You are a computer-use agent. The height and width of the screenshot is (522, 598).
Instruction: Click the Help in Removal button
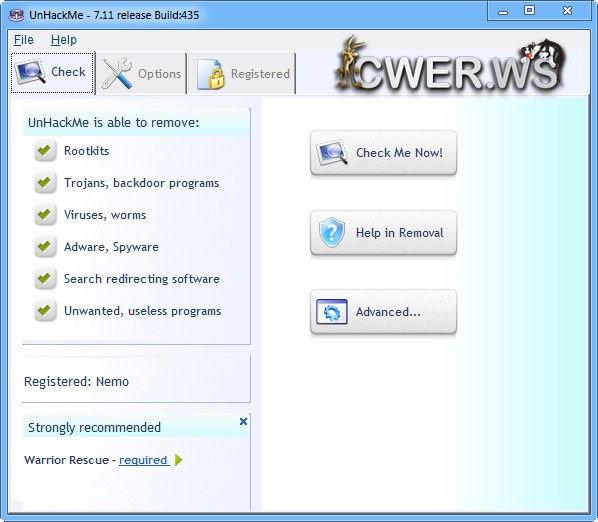(x=383, y=233)
